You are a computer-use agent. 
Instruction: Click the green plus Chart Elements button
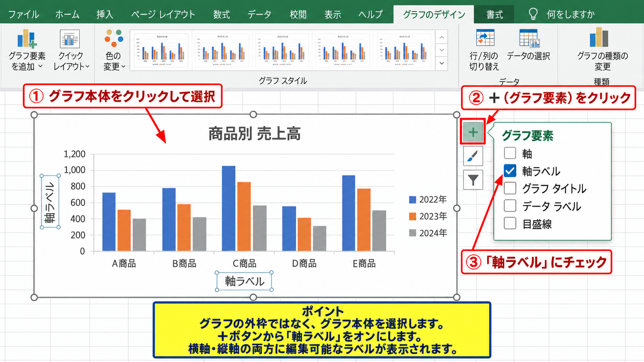pyautogui.click(x=473, y=132)
